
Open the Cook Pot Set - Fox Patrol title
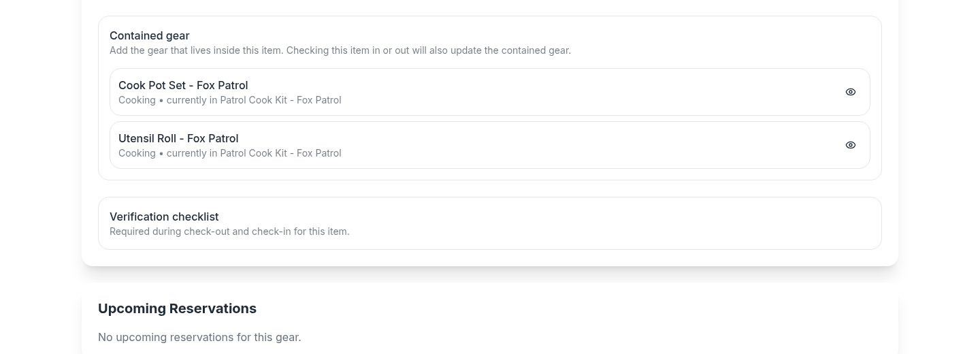183,85
